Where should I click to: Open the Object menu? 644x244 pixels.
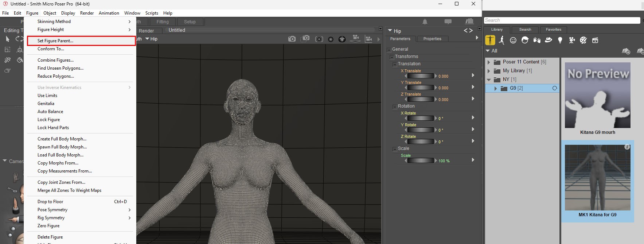(50, 13)
